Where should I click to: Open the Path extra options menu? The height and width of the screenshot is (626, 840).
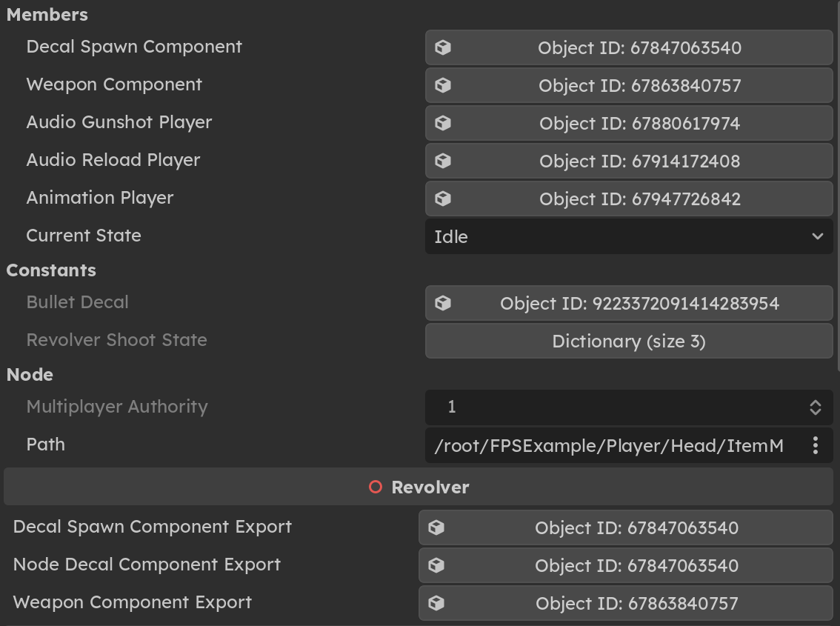[x=815, y=444]
